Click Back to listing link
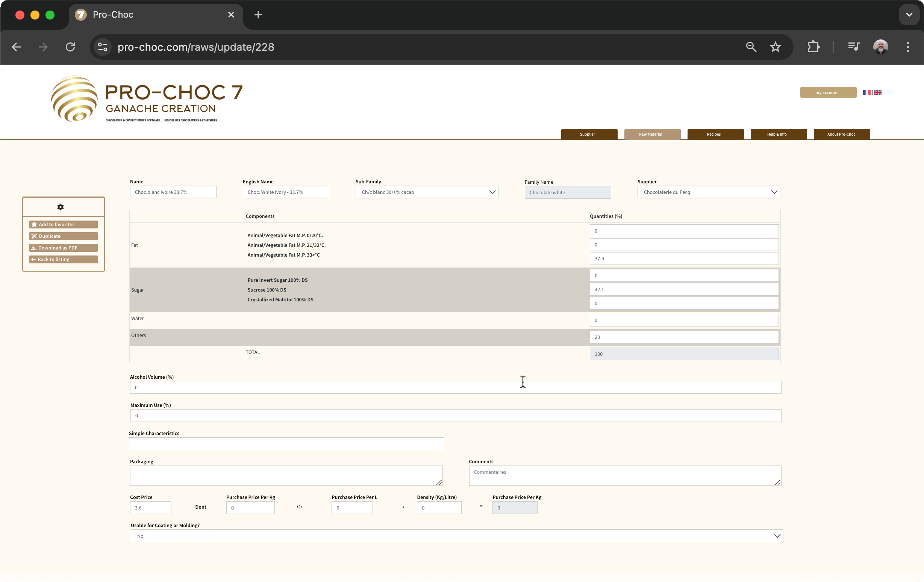The image size is (924, 582). [63, 259]
